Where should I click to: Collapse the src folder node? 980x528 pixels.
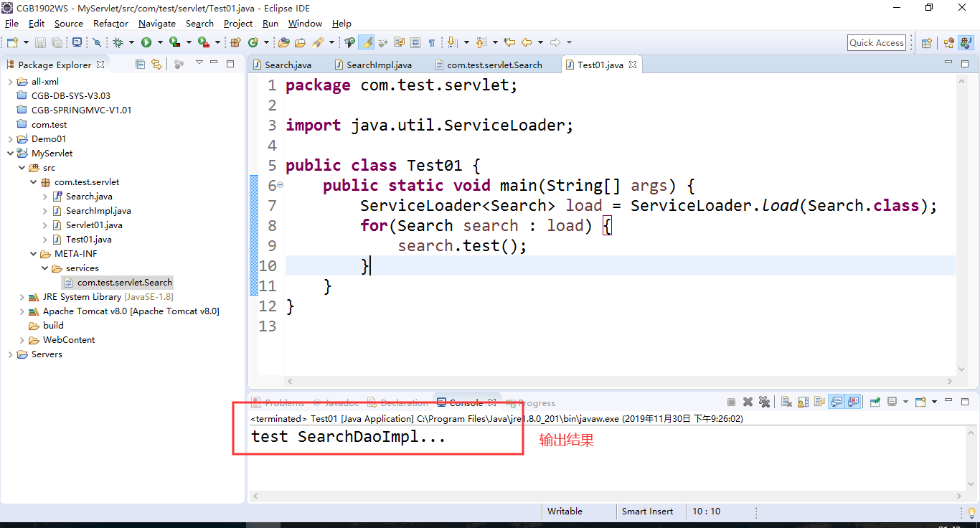pyautogui.click(x=22, y=167)
